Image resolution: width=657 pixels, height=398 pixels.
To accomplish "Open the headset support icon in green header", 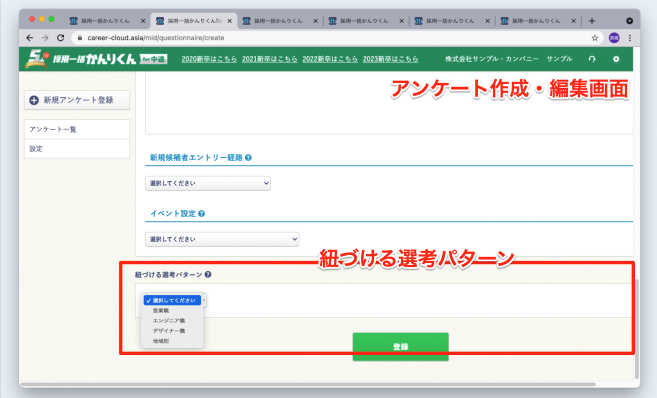I will (x=592, y=59).
